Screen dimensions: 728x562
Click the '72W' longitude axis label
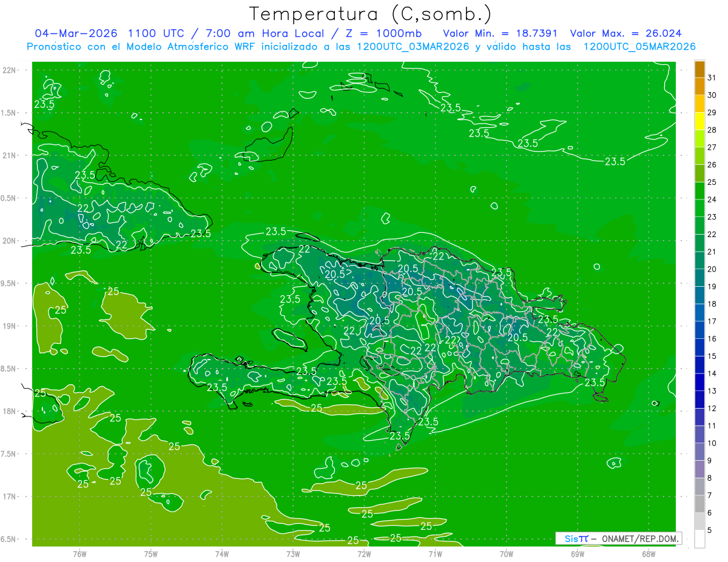(x=364, y=554)
